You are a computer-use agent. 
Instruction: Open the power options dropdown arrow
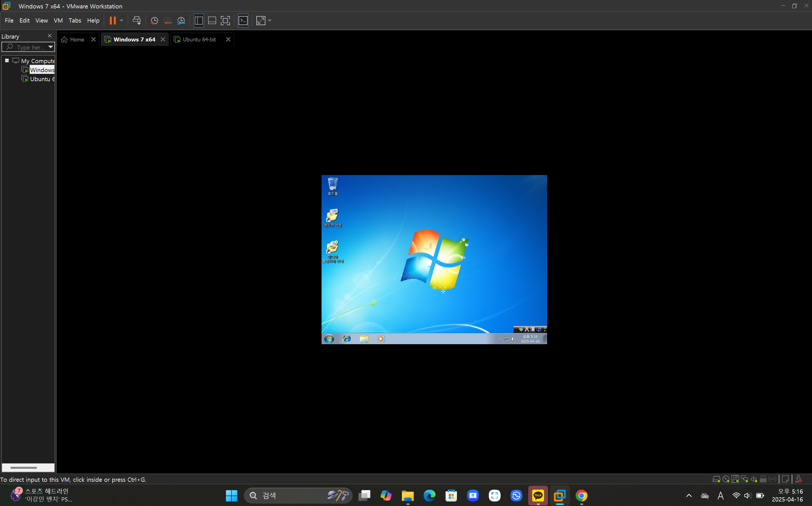click(122, 20)
